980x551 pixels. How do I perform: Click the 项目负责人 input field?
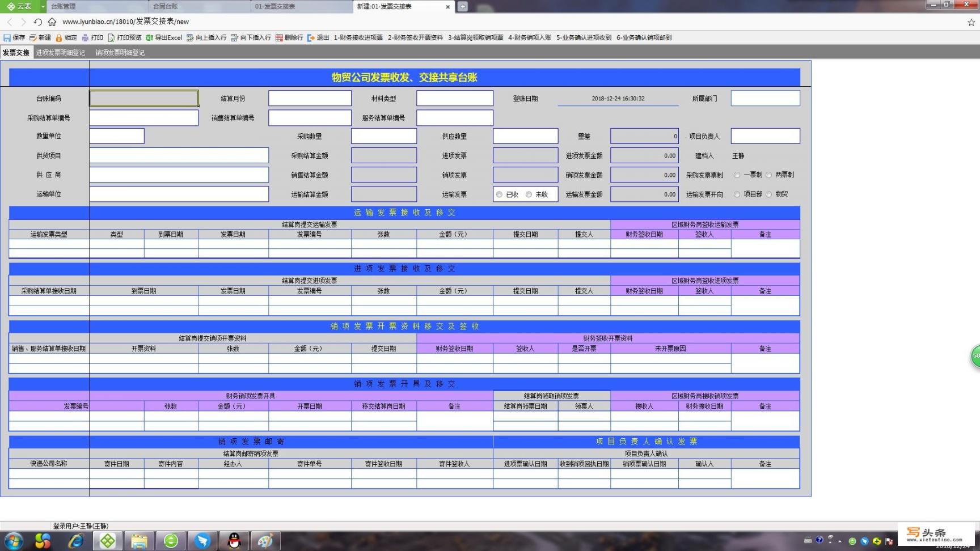pos(765,136)
